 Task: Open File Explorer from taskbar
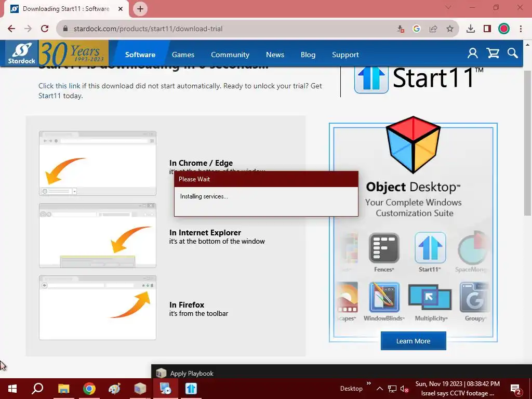click(x=63, y=389)
